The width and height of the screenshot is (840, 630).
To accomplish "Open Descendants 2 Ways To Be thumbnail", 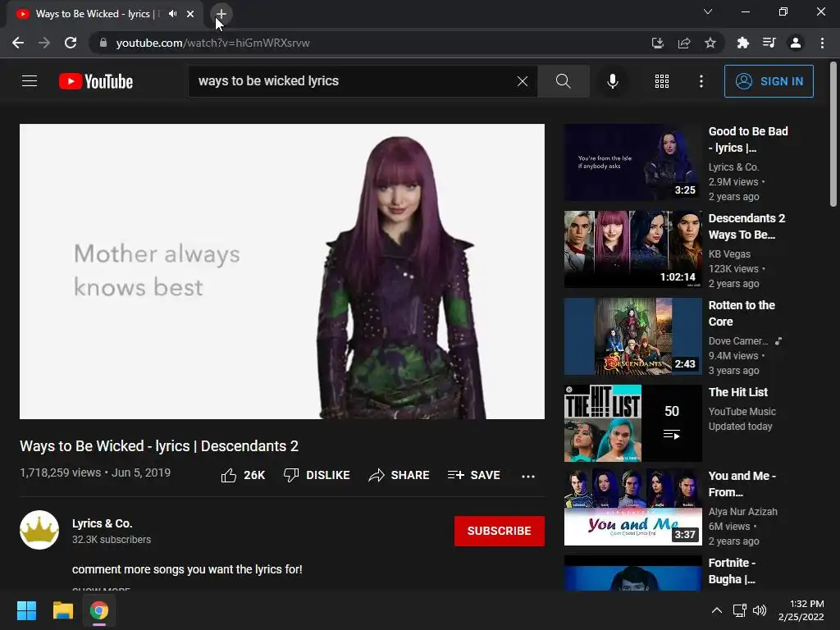I will [632, 249].
